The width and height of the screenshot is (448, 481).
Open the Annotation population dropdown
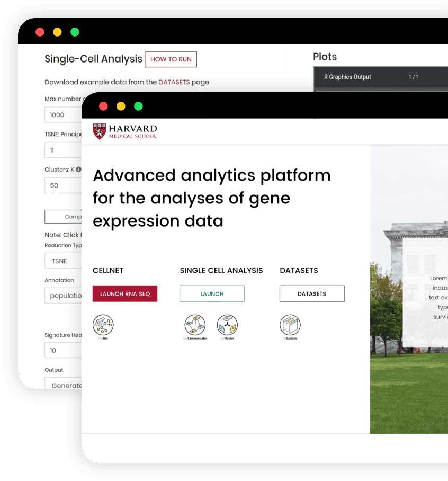point(63,296)
